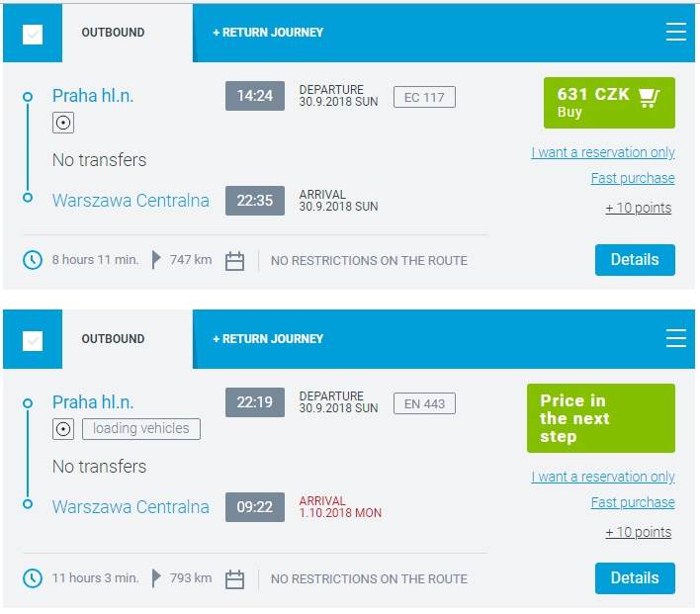Show Details for the 14:24 departure
This screenshot has width=700, height=614.
coord(635,260)
